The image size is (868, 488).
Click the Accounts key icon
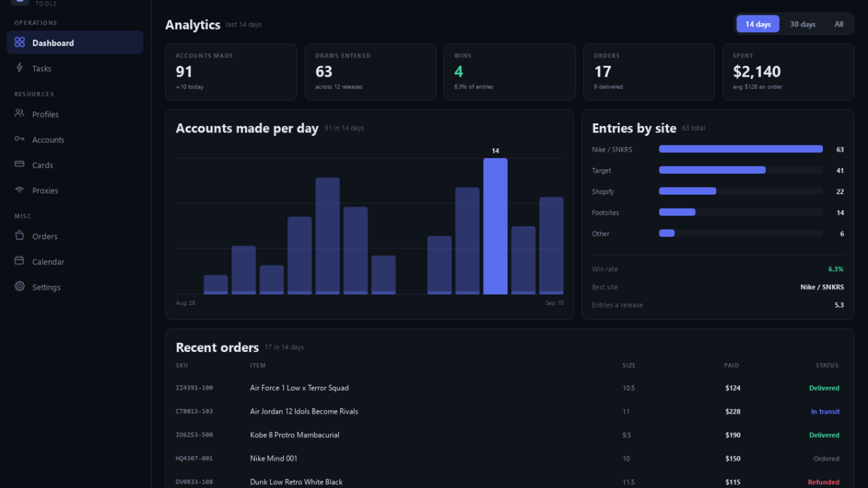(x=19, y=139)
